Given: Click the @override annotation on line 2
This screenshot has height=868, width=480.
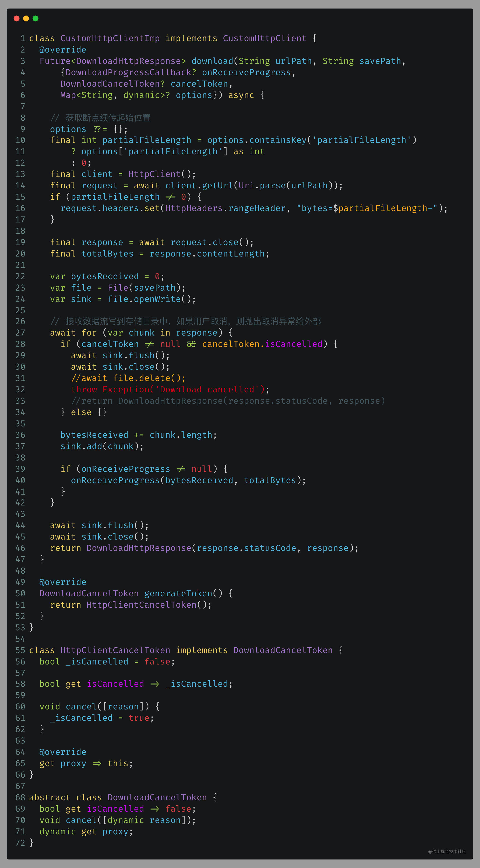Looking at the screenshot, I should 63,50.
